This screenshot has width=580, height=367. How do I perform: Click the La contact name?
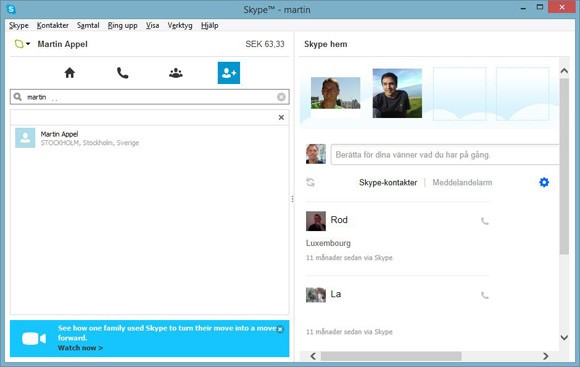[x=335, y=294]
